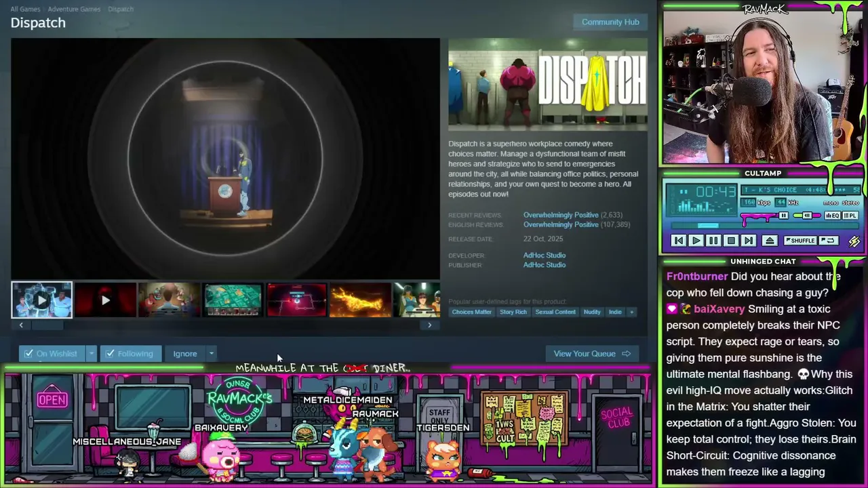
Task: Click the OPEN neon sign in diner
Action: 52,399
